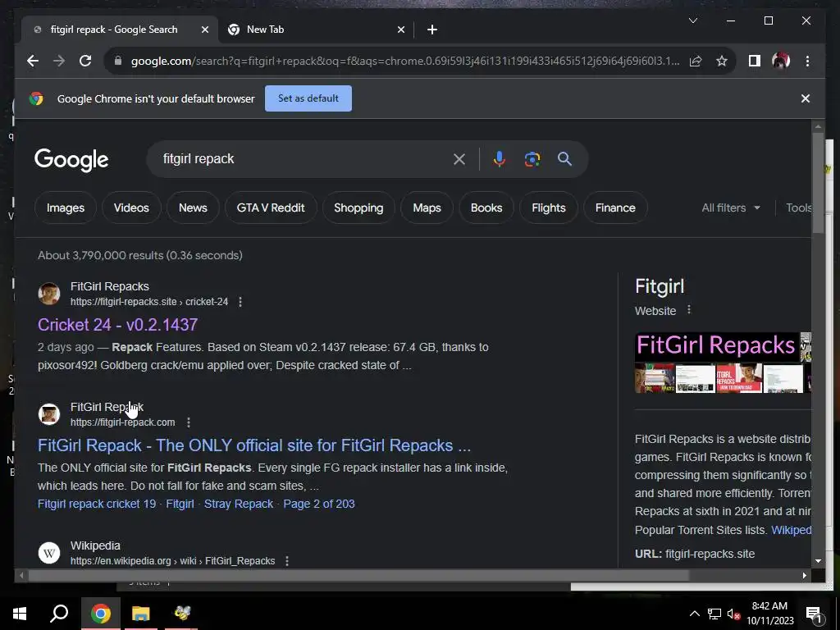Open Windows taskbar search
Screen dimensions: 840x630
point(59,614)
